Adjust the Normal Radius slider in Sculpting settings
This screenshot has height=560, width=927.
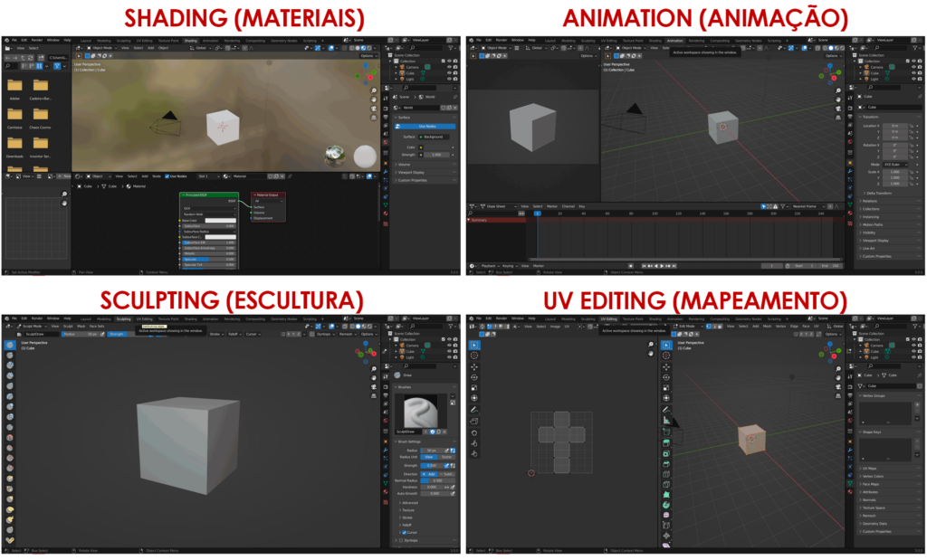(437, 480)
